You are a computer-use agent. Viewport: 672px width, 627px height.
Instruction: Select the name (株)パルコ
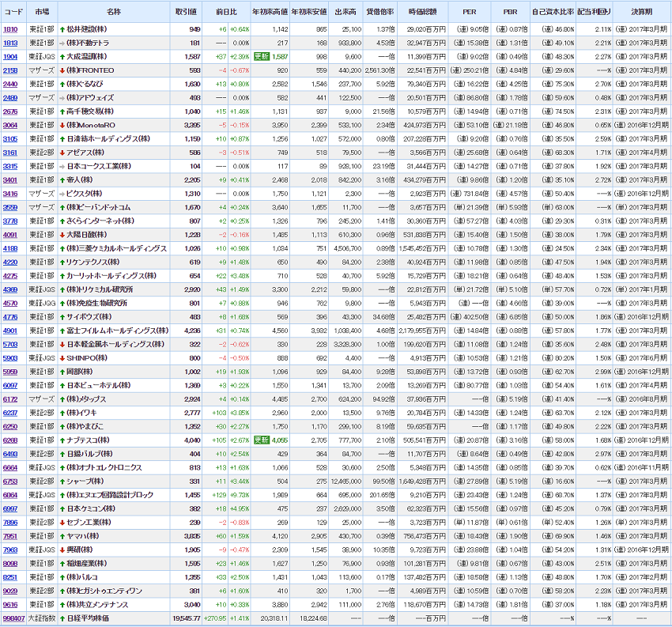pos(82,578)
